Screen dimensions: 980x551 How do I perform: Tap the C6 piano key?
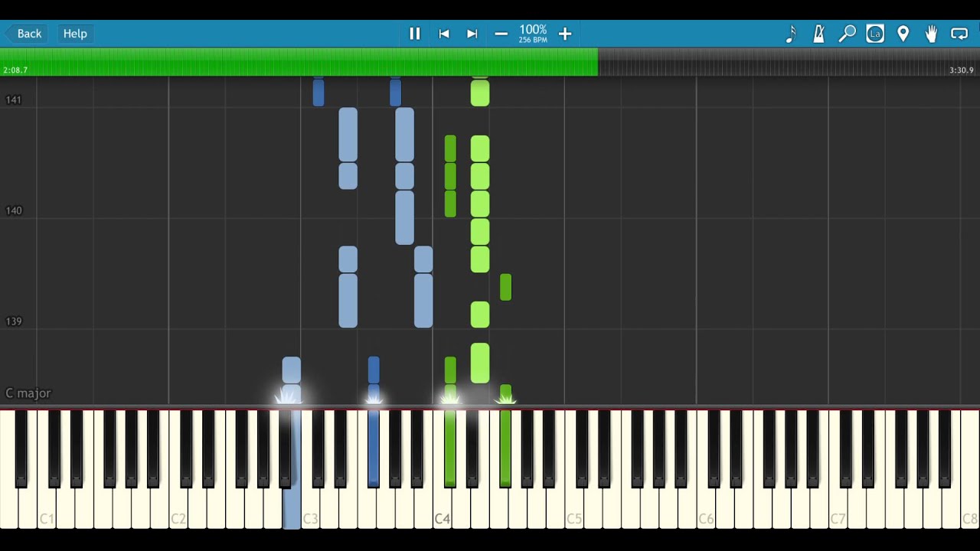(705, 509)
